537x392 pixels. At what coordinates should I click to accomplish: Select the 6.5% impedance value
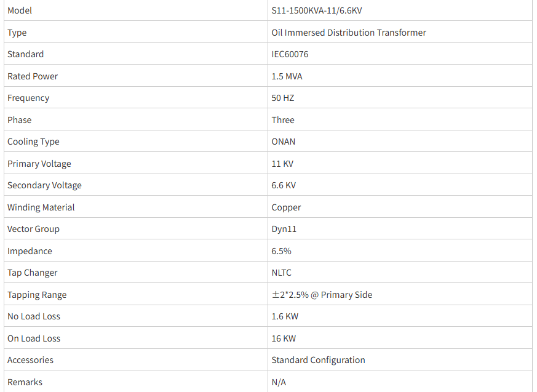[x=282, y=251]
